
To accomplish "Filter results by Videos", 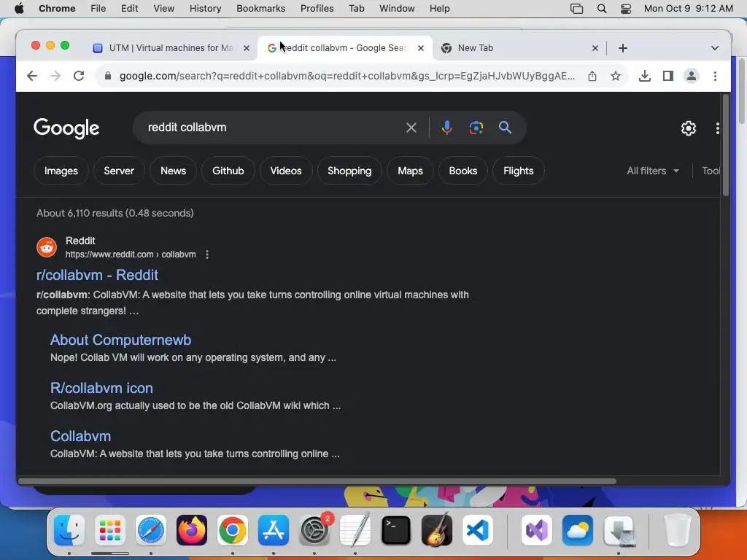I will tap(286, 171).
